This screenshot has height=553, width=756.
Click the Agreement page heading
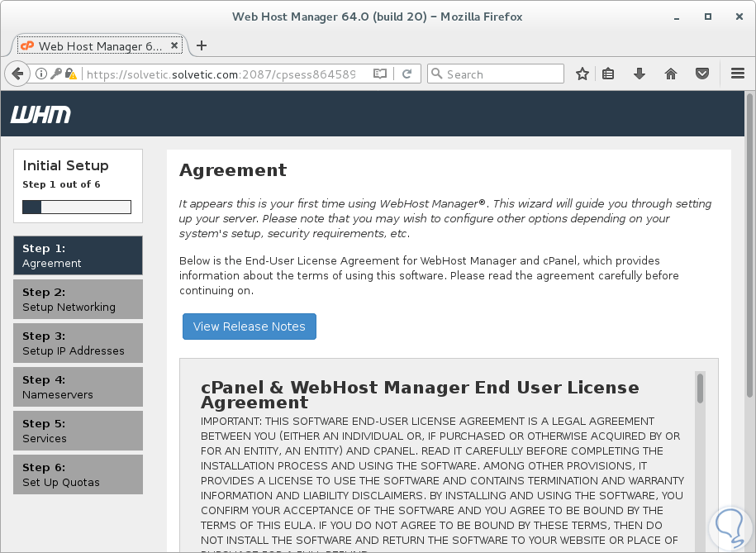(233, 169)
